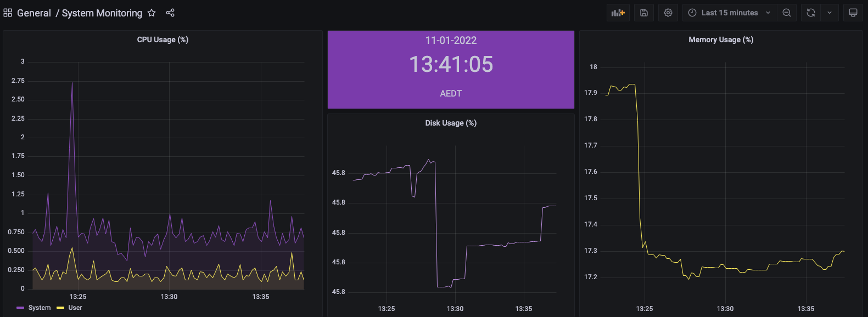Share the dashboard via share icon

point(170,13)
